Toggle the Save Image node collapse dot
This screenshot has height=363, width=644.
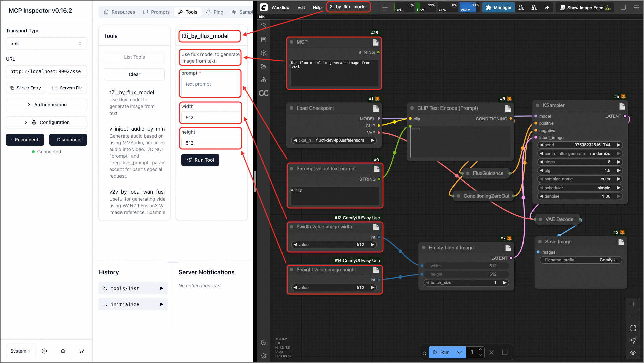click(540, 242)
